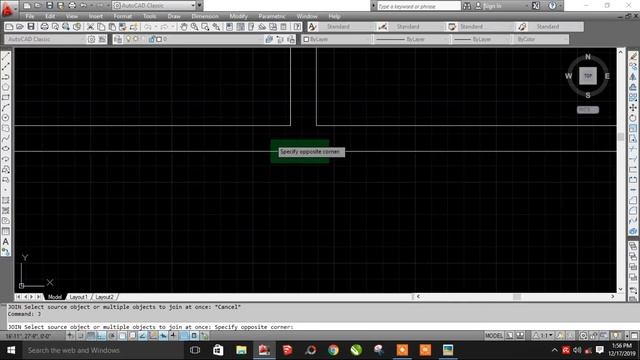Click the TOP face of the ViewCube
The height and width of the screenshot is (360, 640).
pyautogui.click(x=588, y=76)
